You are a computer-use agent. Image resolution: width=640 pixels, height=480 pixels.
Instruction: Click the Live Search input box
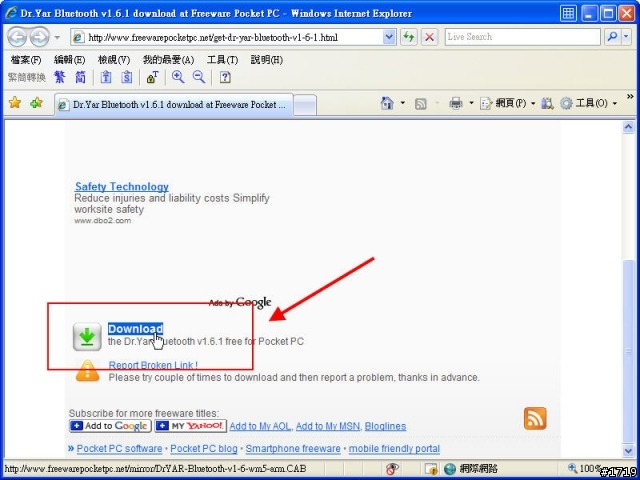coord(522,37)
